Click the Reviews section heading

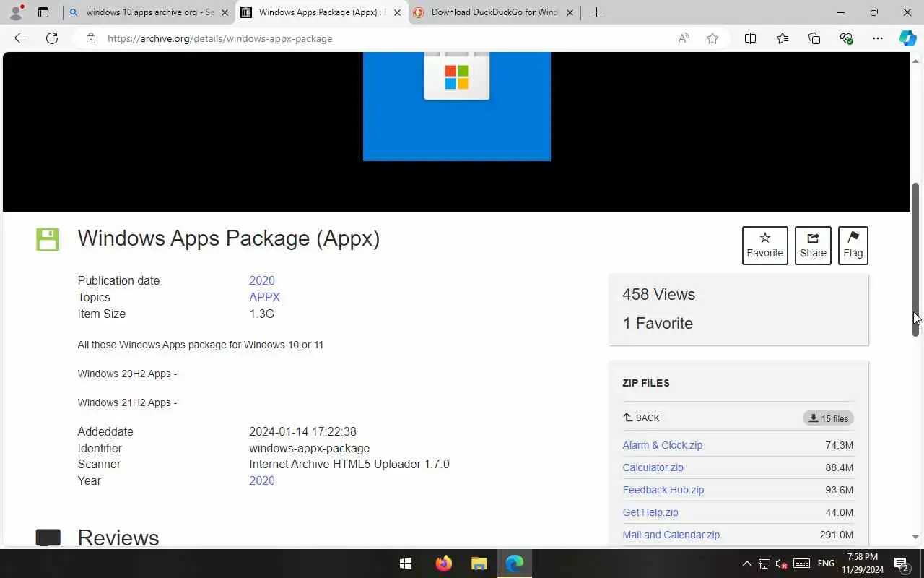tap(118, 538)
